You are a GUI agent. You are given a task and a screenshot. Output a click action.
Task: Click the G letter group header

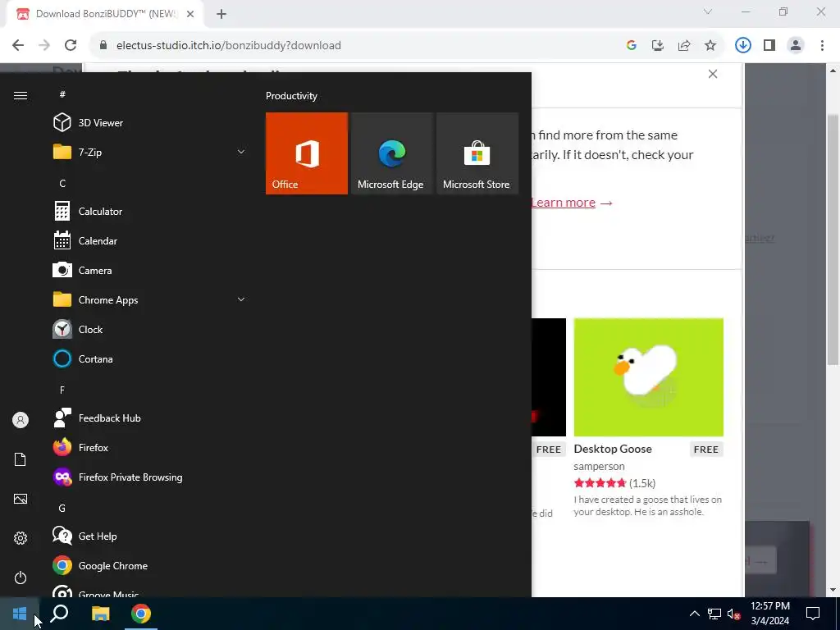click(x=62, y=508)
